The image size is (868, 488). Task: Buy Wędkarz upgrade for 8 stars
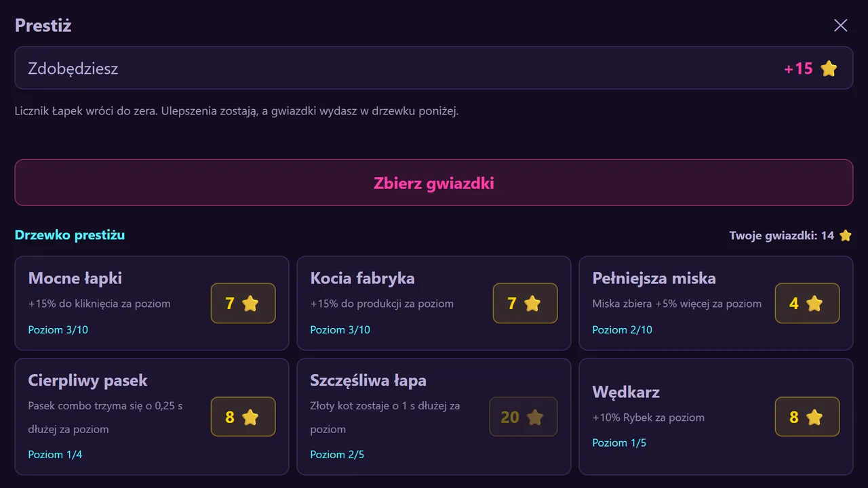(x=807, y=417)
